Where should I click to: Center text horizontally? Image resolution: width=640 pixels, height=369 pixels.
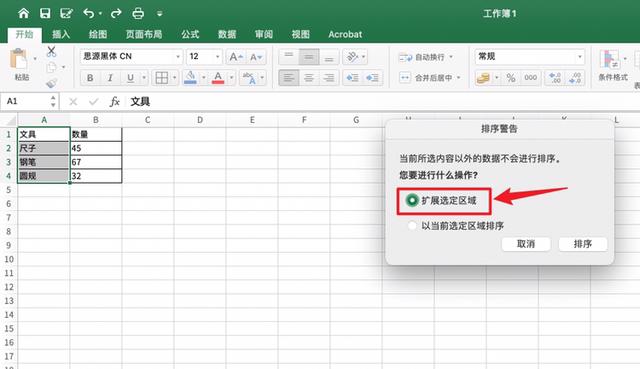(x=309, y=78)
